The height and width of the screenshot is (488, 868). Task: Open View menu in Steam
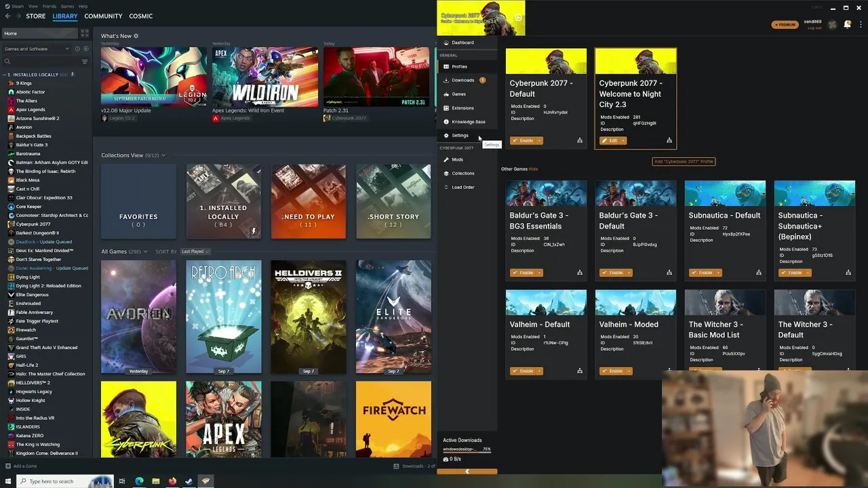[x=33, y=6]
